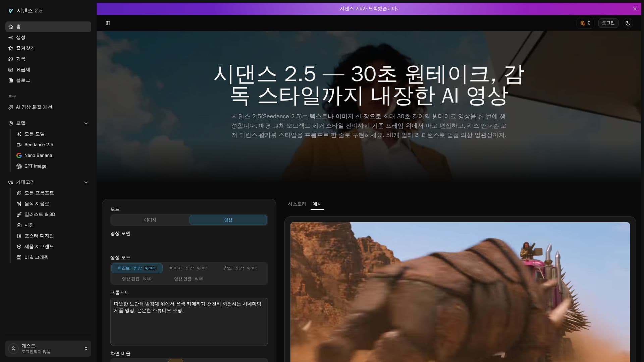The width and height of the screenshot is (644, 362).
Task: Select Seedance 2.5 model
Action: 52,145
